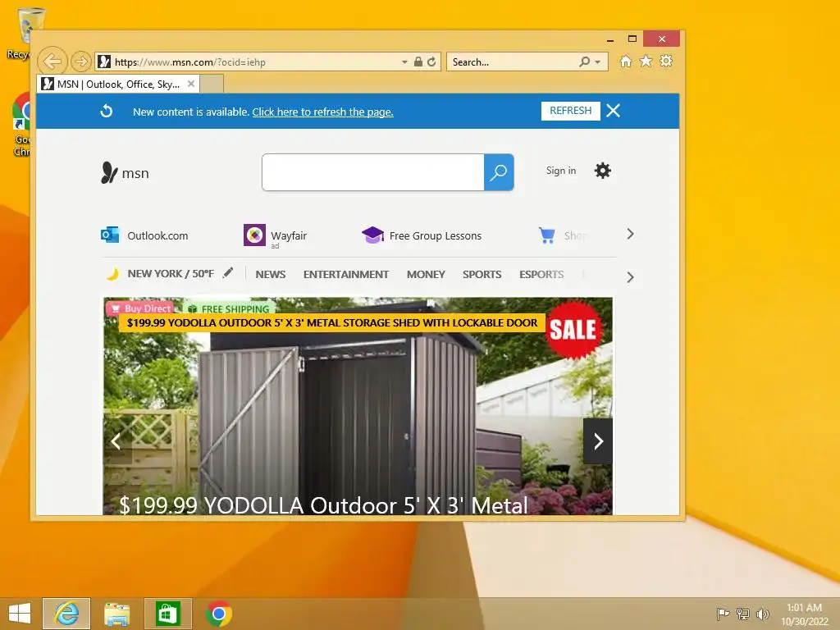Click the REFRESH button in the banner

pyautogui.click(x=571, y=111)
